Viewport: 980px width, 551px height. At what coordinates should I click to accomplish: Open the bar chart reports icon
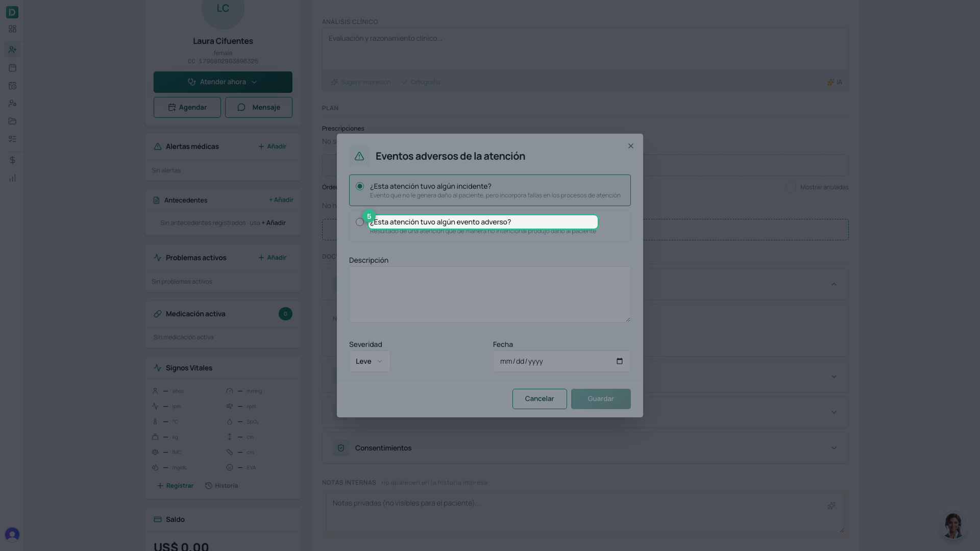12,178
